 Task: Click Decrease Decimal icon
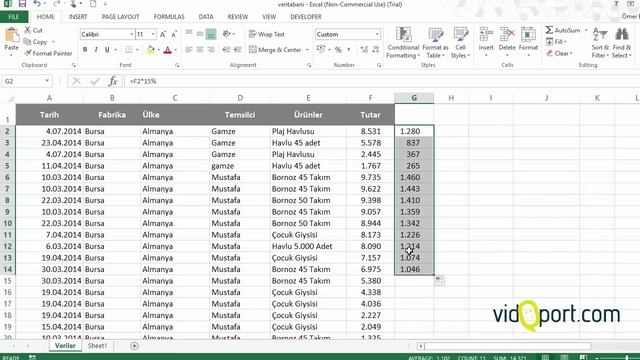tap(376, 50)
